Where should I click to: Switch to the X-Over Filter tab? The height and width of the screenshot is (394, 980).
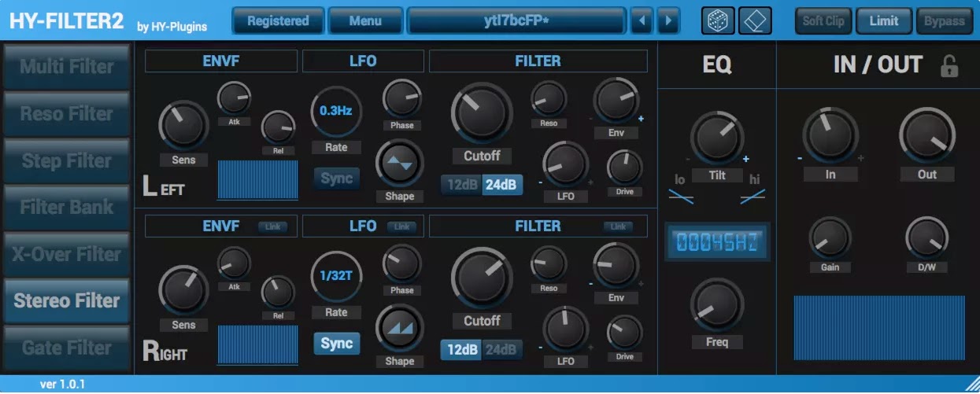click(67, 254)
